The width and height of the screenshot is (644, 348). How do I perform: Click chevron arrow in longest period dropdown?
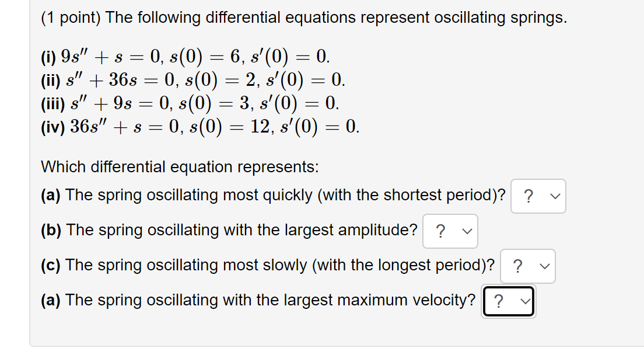coord(545,267)
